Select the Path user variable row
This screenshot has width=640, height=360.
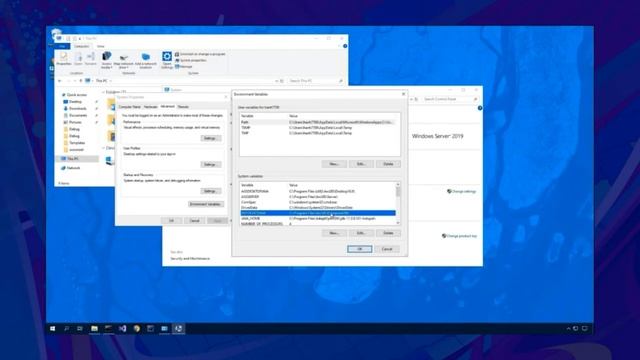(318, 122)
